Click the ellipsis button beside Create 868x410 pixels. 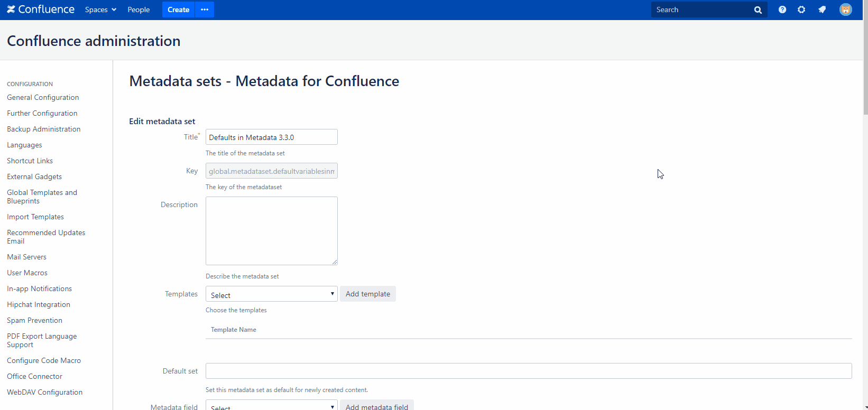pos(205,10)
